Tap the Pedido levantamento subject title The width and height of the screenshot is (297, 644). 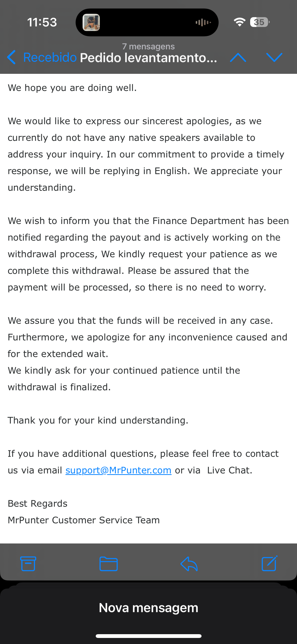pyautogui.click(x=148, y=57)
